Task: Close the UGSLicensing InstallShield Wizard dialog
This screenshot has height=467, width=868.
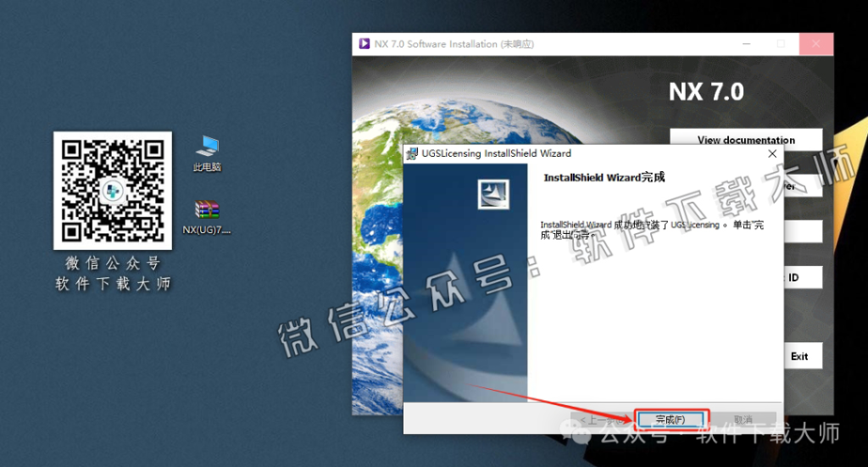Action: coord(772,153)
